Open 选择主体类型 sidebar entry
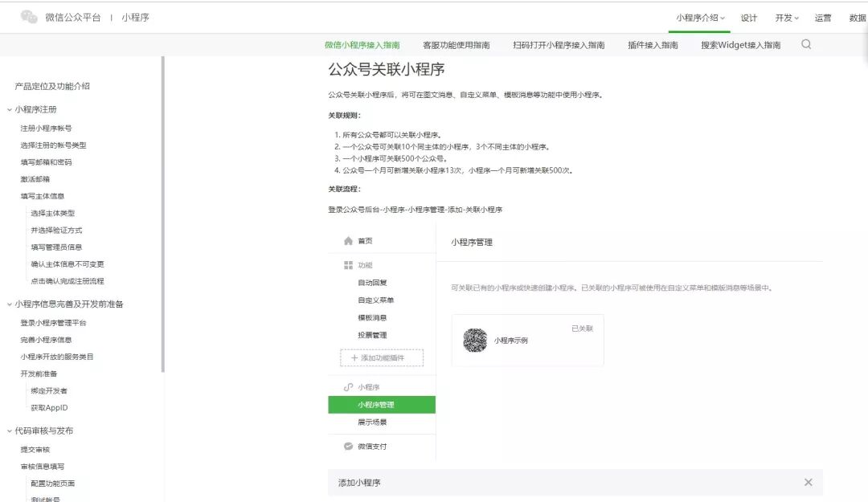Screen dimensions: 868x502 [x=52, y=213]
